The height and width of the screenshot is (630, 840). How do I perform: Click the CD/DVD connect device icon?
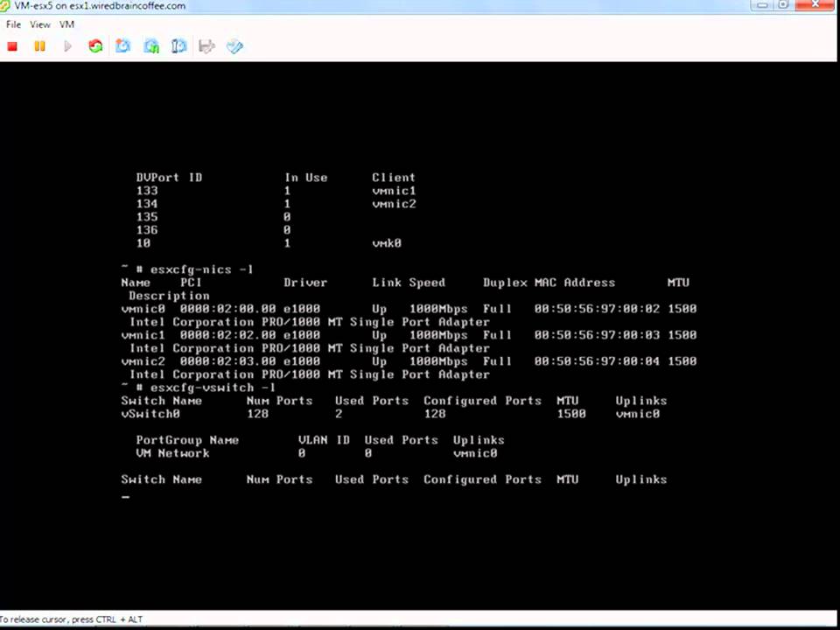coord(234,46)
